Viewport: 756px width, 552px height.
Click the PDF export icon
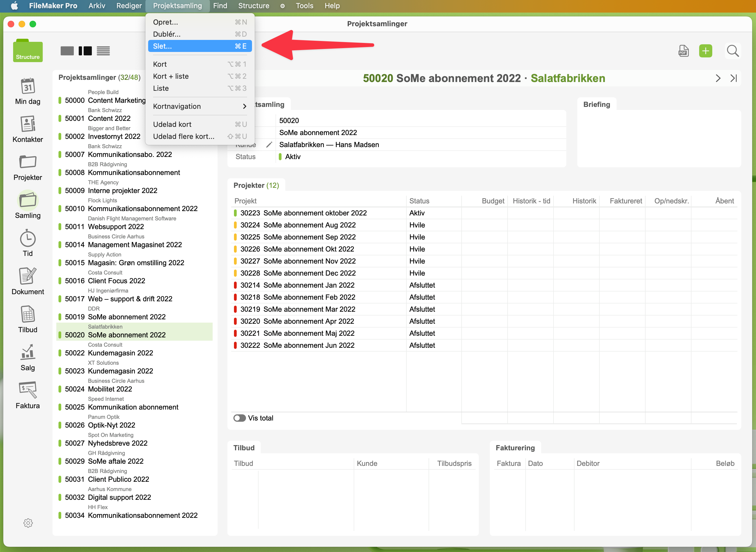[684, 51]
